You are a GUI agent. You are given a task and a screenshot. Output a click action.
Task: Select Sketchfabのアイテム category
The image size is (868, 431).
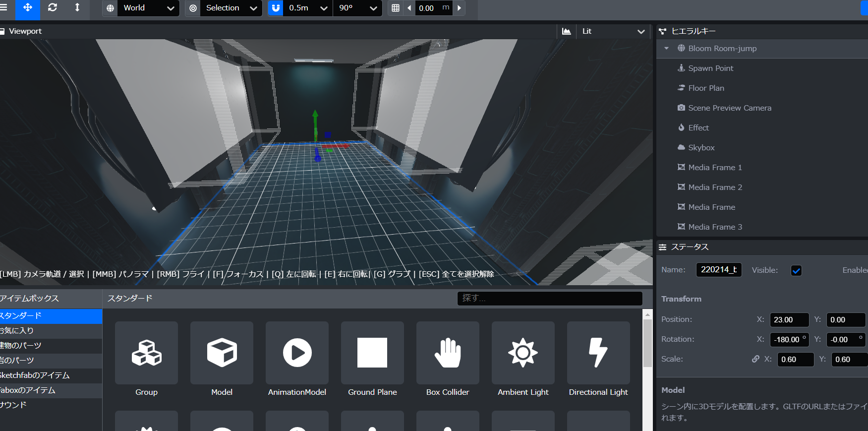pyautogui.click(x=51, y=375)
